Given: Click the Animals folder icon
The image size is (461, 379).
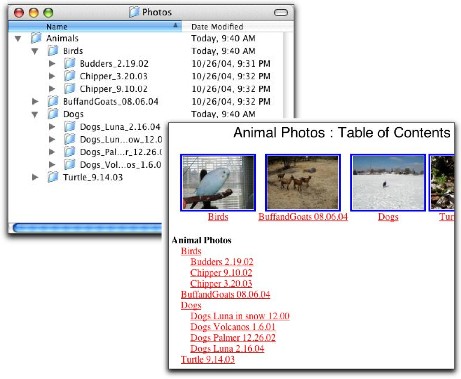Looking at the screenshot, I should point(36,38).
